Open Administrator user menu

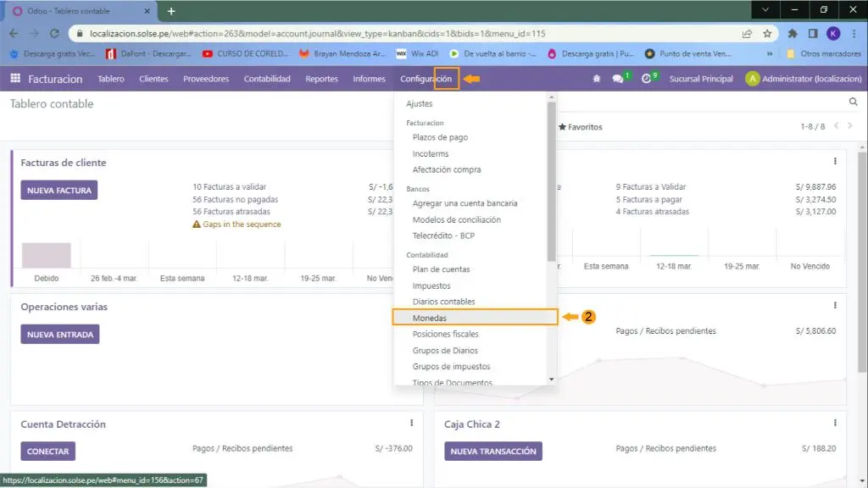click(x=804, y=79)
